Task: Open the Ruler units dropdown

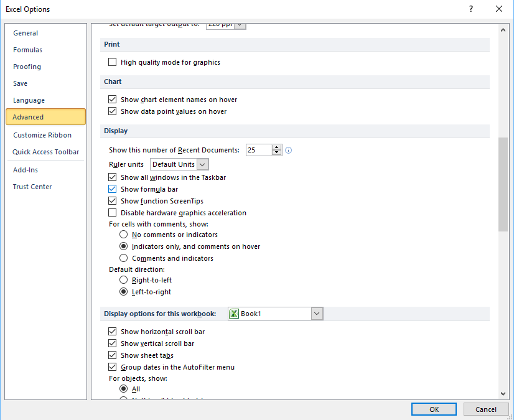Action: [179, 164]
